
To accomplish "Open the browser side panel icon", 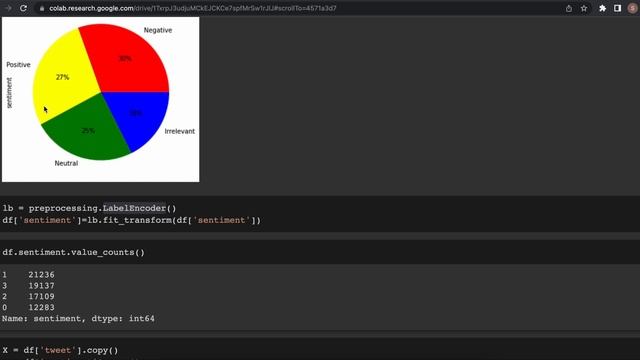I will tap(617, 8).
